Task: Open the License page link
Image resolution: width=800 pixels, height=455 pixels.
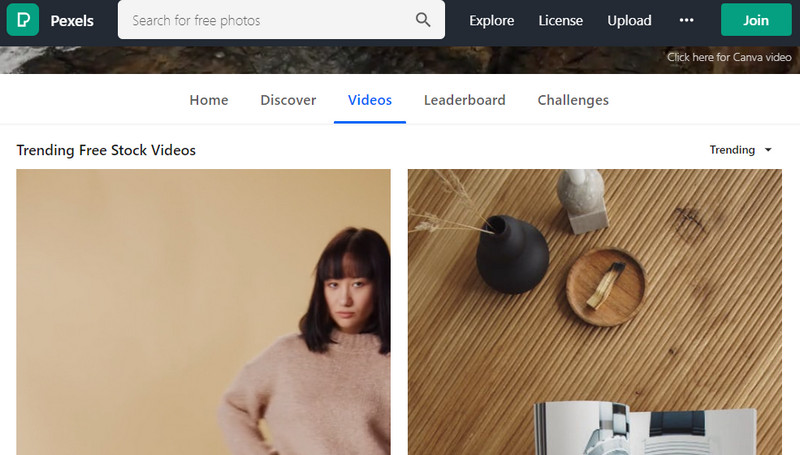Action: pos(560,20)
